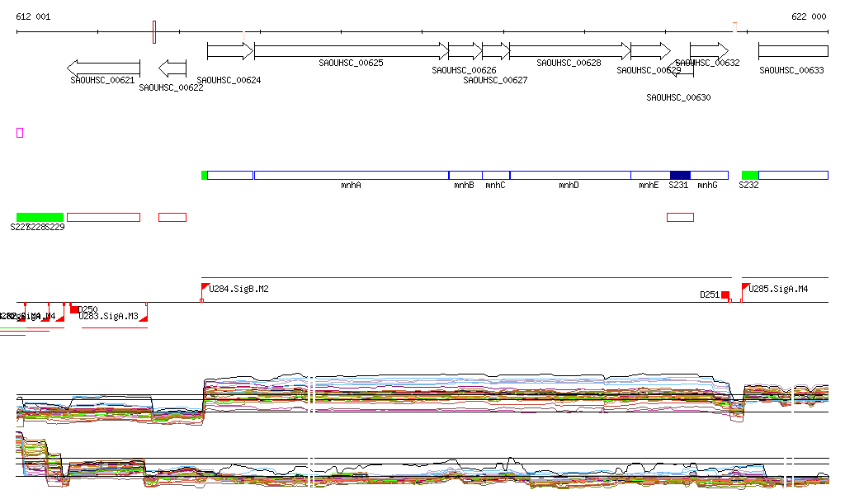Image resolution: width=845 pixels, height=504 pixels.
Task: Click the U283.SigA.M3 label
Action: click(109, 316)
